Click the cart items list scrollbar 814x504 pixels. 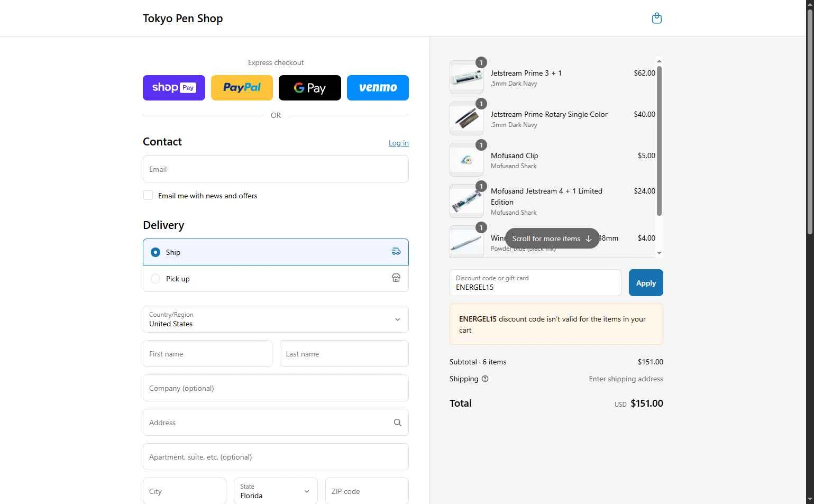(x=659, y=141)
